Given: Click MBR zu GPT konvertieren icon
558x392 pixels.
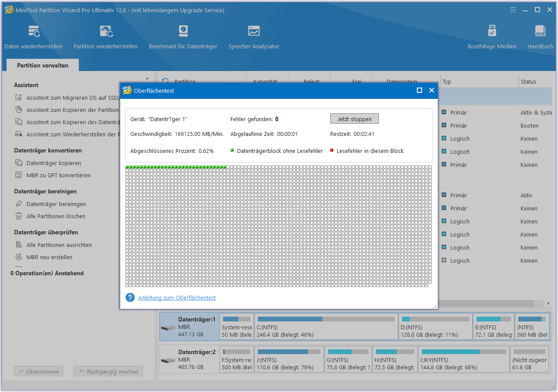Looking at the screenshot, I should [19, 175].
